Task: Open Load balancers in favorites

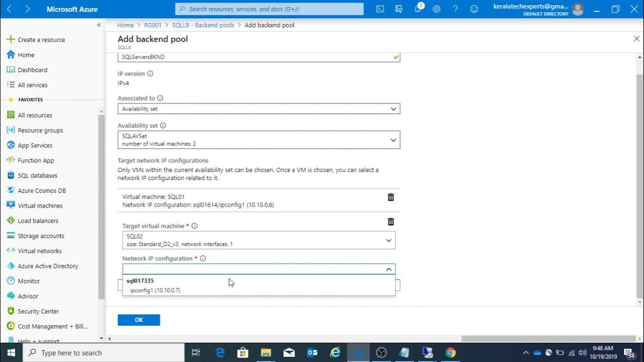Action: (38, 221)
